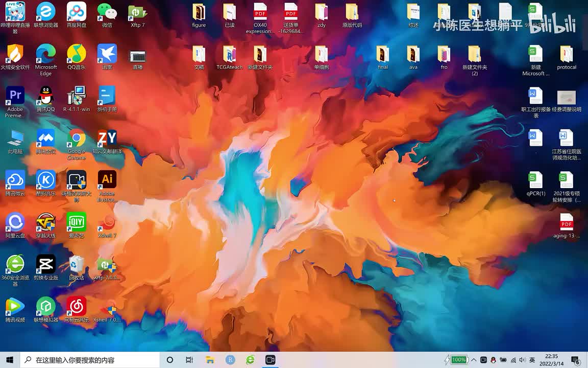Select the 微信 WeChat desktop icon
Screen dimensions: 588x368
point(107,15)
